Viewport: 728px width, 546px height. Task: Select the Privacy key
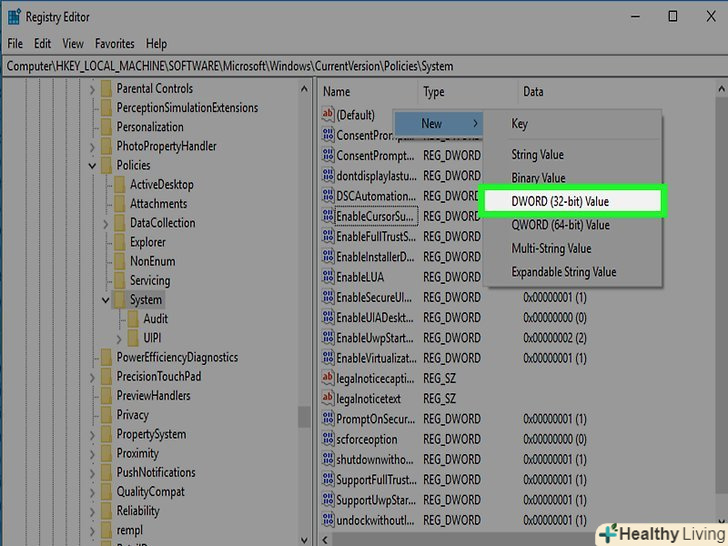pyautogui.click(x=132, y=415)
